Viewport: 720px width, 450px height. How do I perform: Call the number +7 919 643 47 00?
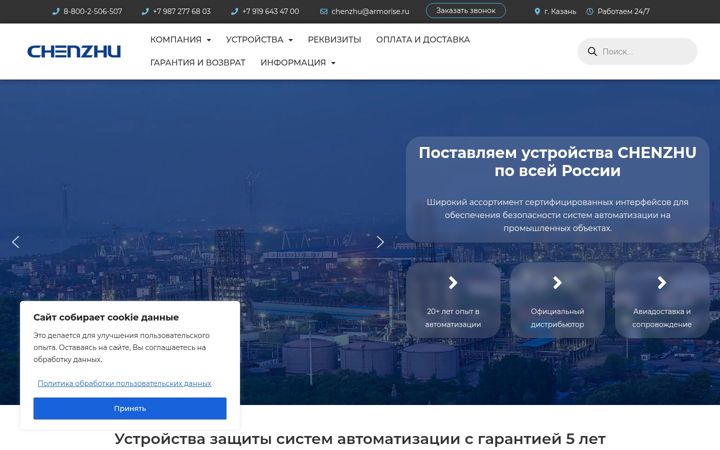point(271,11)
